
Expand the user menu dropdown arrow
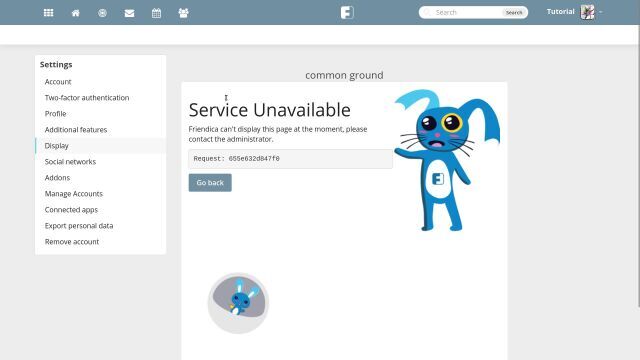[601, 12]
